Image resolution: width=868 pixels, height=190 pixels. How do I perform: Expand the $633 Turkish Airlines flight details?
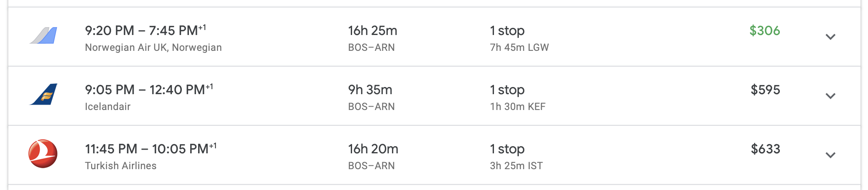pos(830,155)
